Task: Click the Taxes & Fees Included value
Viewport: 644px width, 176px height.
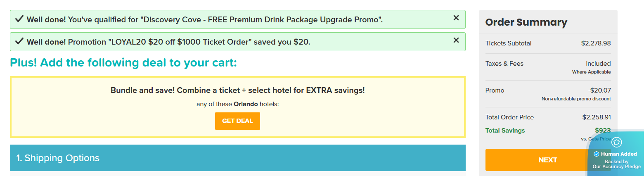Action: coord(598,64)
